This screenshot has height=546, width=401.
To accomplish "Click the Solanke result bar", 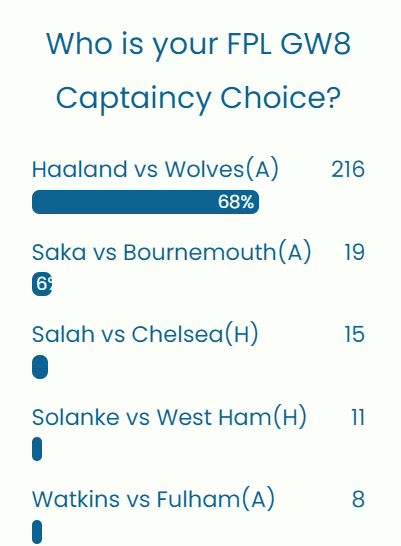I will click(x=37, y=449).
